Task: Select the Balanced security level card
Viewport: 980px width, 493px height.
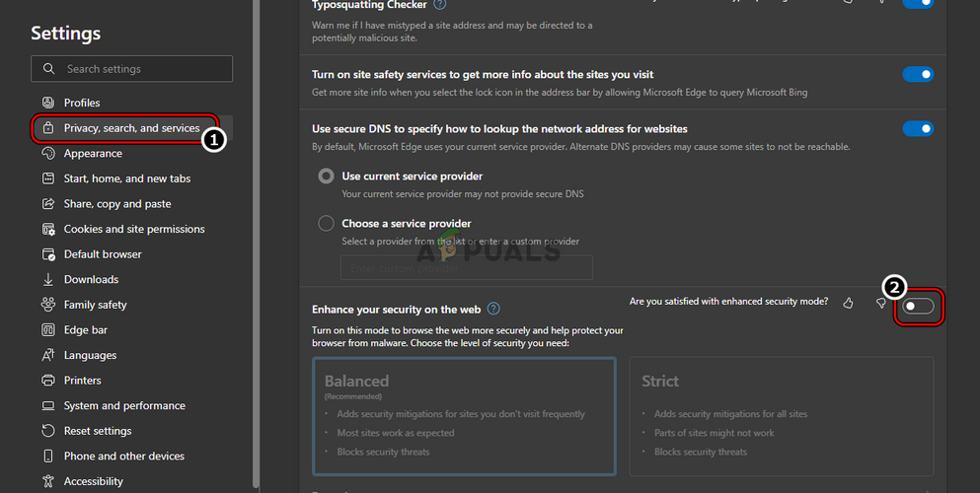Action: (x=465, y=416)
